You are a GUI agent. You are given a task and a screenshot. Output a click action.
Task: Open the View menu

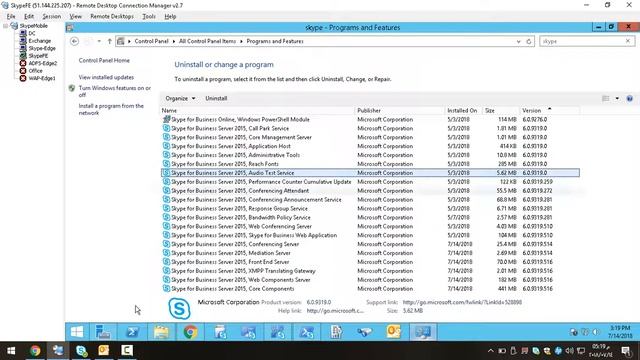[76, 16]
